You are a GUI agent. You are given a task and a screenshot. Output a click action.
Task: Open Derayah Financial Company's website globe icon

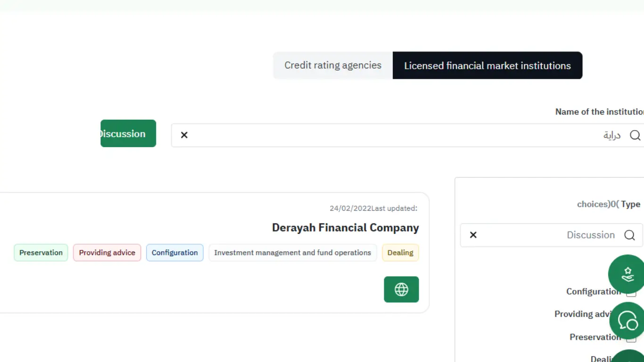pyautogui.click(x=401, y=289)
